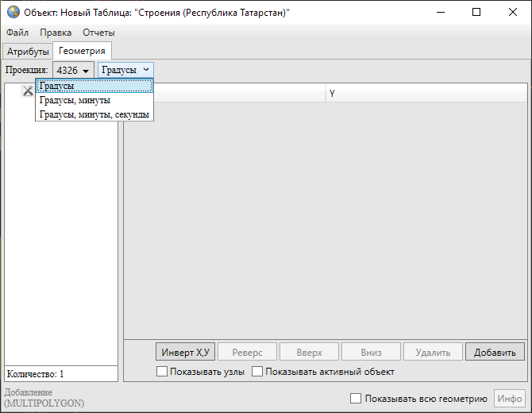Toggle the Показывать активный объект checkbox
Image resolution: width=532 pixels, height=413 pixels.
(257, 372)
